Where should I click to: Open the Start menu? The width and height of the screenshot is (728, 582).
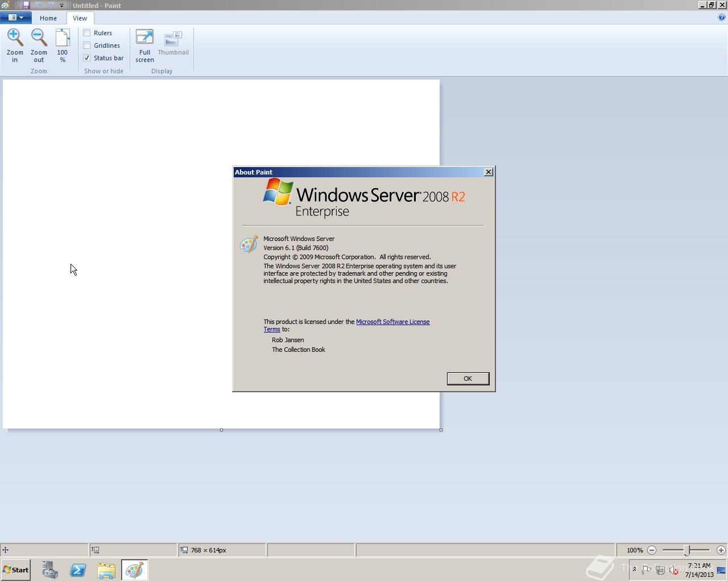[x=15, y=570]
